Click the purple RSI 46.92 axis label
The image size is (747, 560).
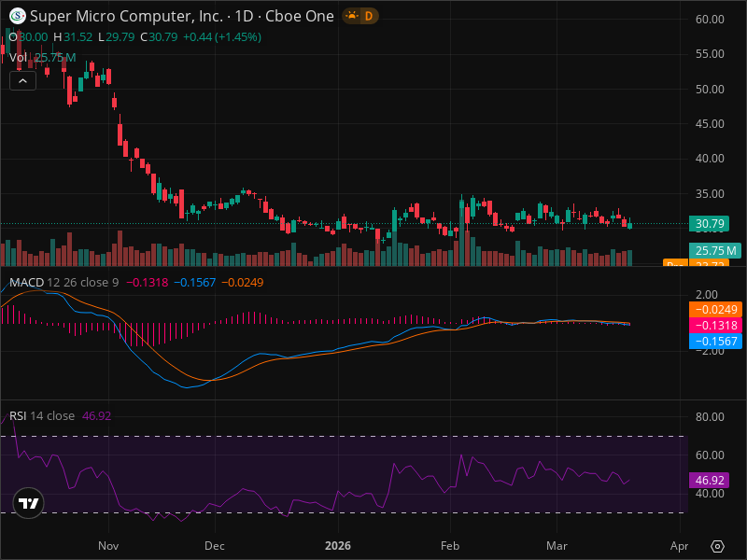click(709, 480)
